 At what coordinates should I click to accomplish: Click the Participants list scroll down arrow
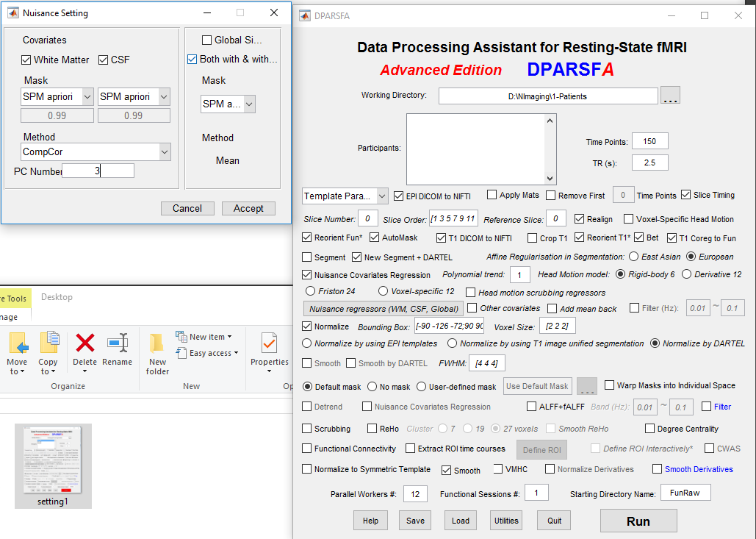pos(550,179)
